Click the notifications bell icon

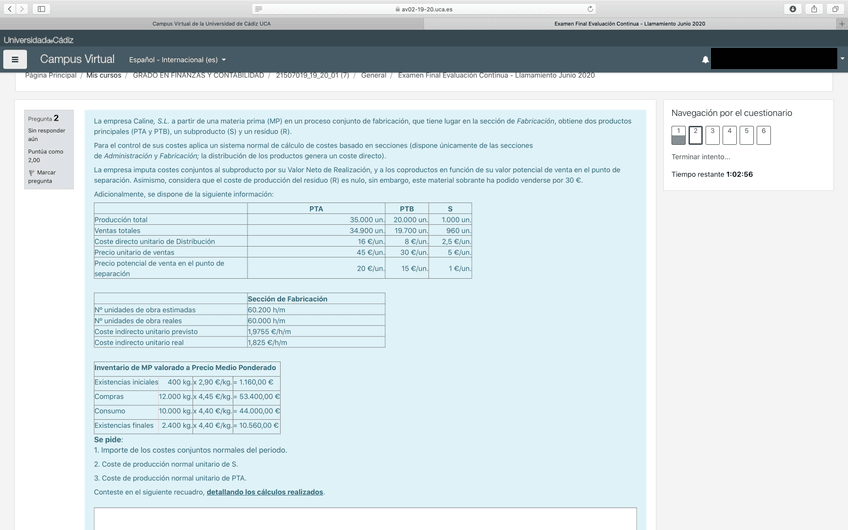point(705,60)
